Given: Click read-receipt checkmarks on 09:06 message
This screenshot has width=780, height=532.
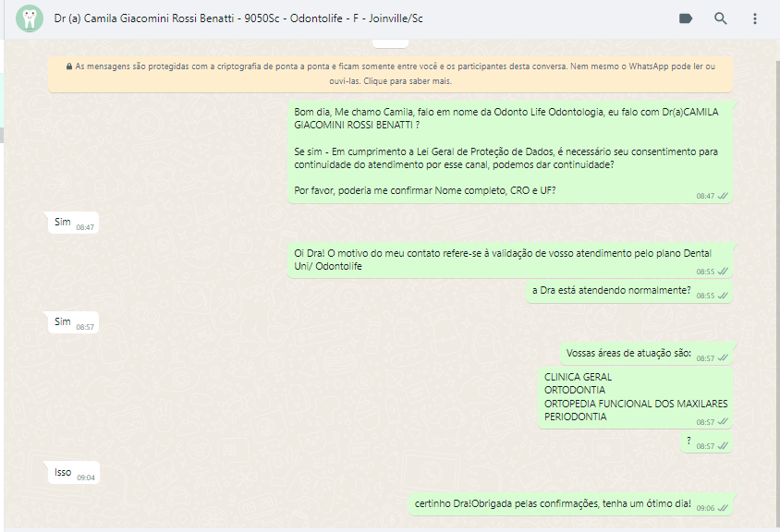Looking at the screenshot, I should pos(724,508).
